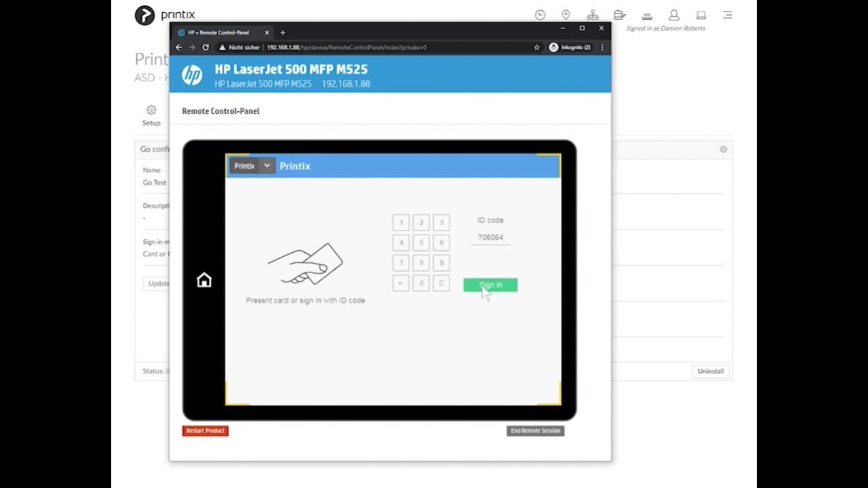868x488 pixels.
Task: Open the hamburger menu in Printix header
Action: coord(728,15)
